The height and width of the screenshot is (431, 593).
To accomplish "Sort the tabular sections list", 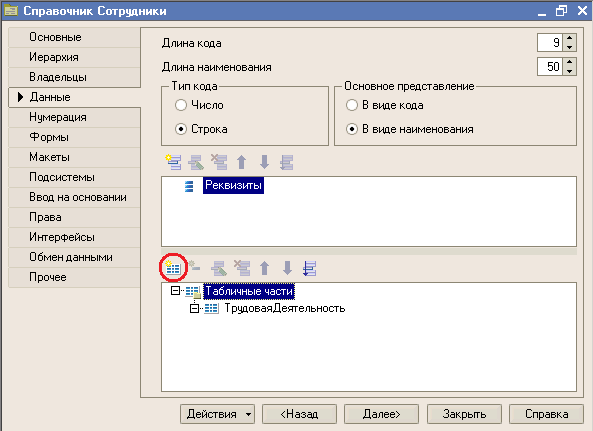I will (x=309, y=268).
